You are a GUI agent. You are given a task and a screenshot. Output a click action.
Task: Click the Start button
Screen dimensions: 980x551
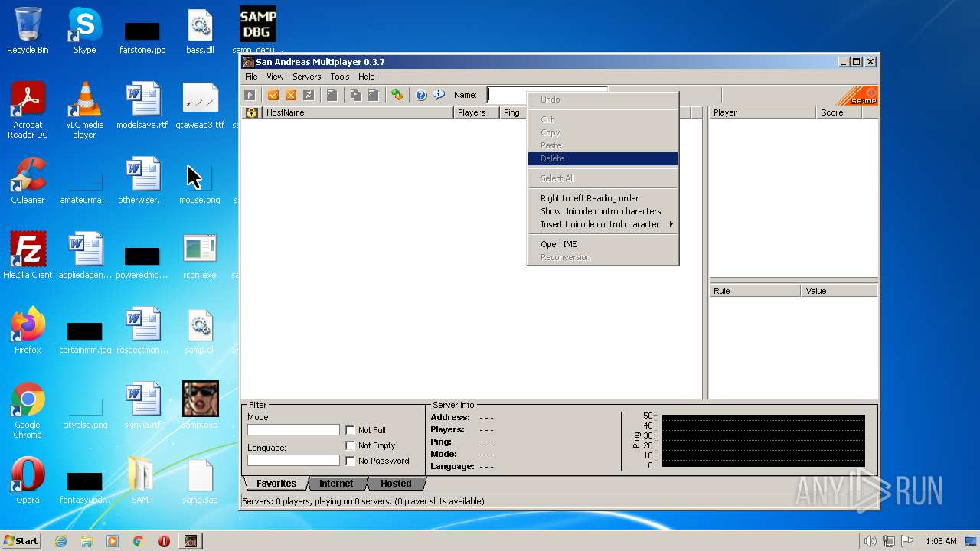coord(21,541)
